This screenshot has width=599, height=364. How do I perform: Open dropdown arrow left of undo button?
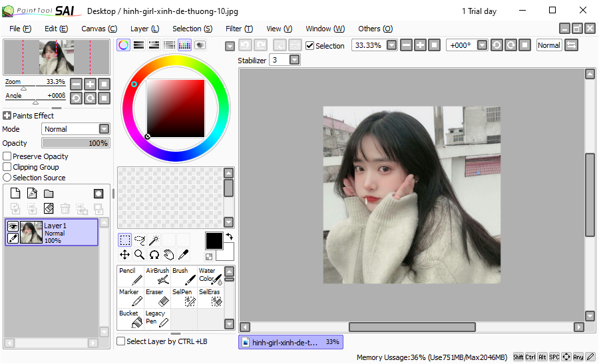coord(230,46)
